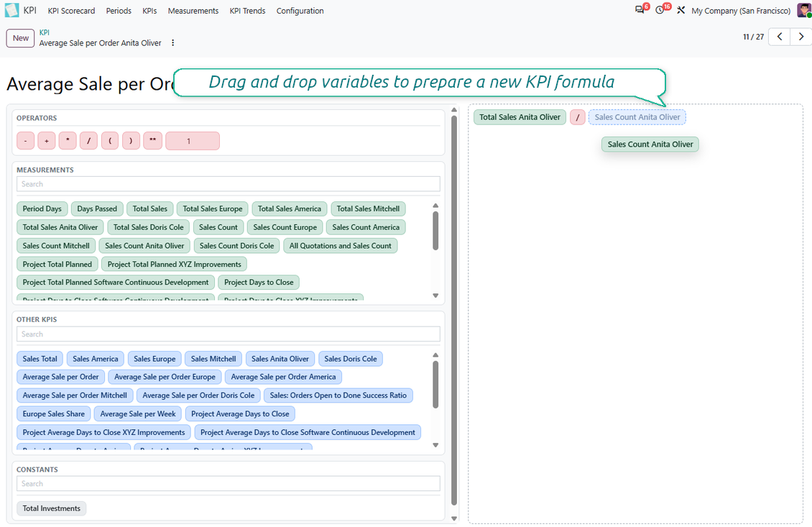Select the Project Days to Close measurement
The width and height of the screenshot is (812, 527).
click(259, 283)
